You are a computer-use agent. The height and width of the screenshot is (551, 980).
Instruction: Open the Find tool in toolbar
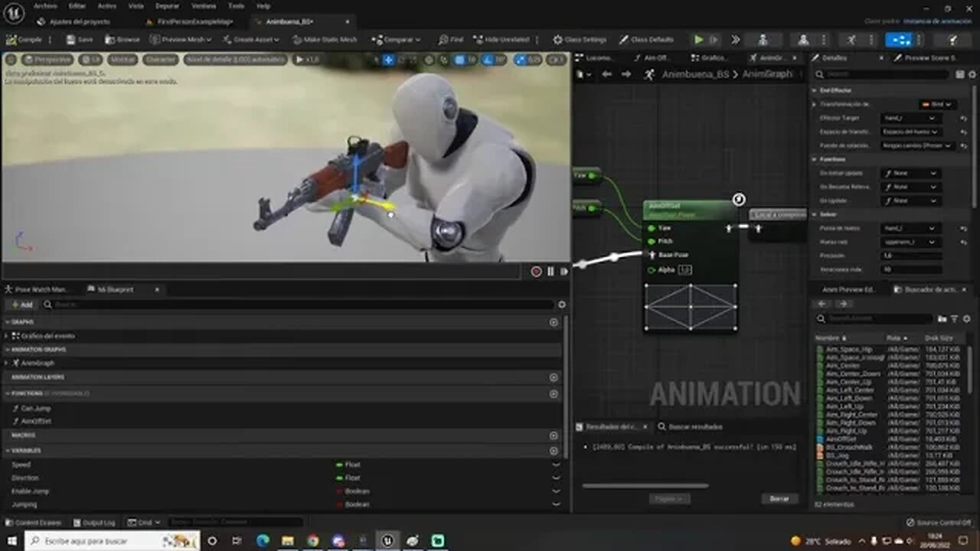click(451, 40)
